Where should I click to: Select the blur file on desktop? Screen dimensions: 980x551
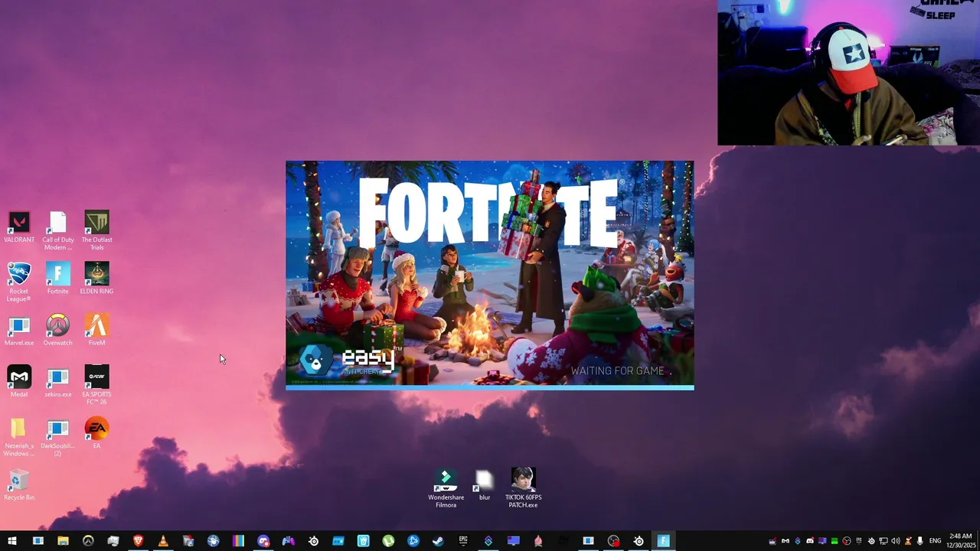point(484,485)
